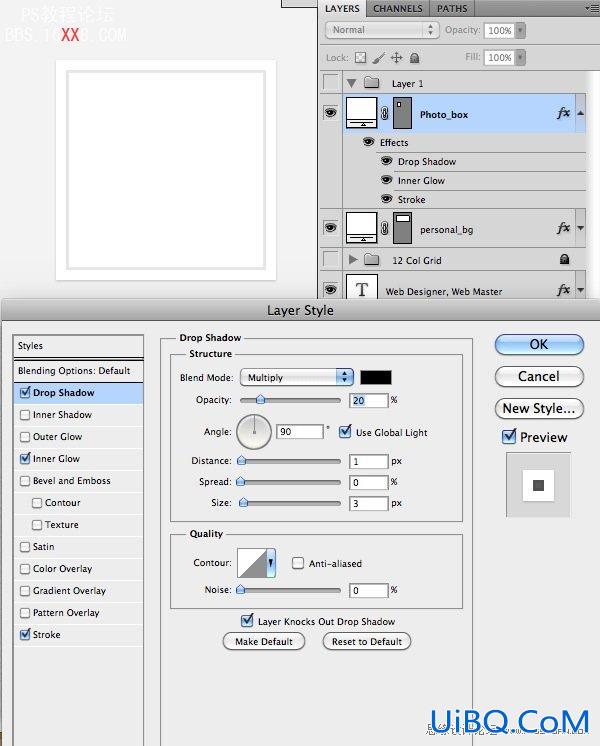Image resolution: width=600 pixels, height=746 pixels.
Task: Enable the Outer Glow checkbox
Action: [x=25, y=437]
